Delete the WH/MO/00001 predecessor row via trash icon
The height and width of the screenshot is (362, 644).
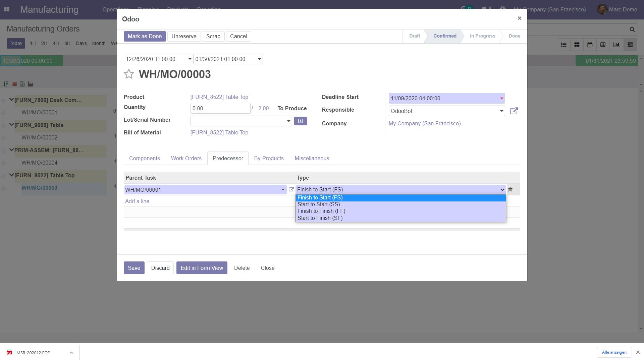pyautogui.click(x=510, y=190)
